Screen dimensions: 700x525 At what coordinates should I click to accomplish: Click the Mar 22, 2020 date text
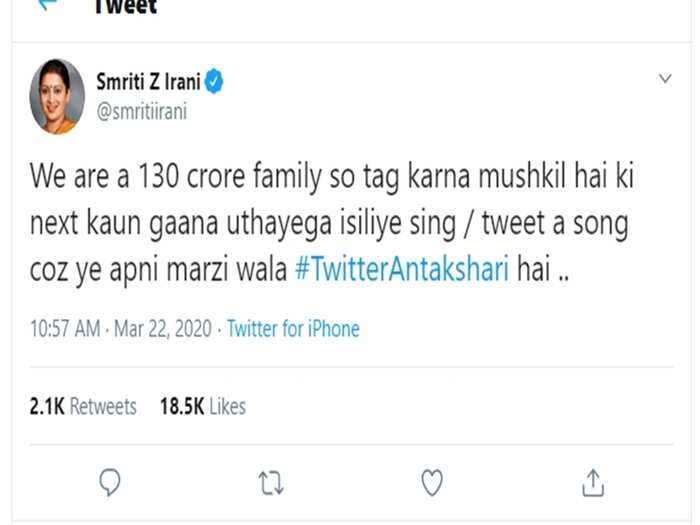pos(162,329)
